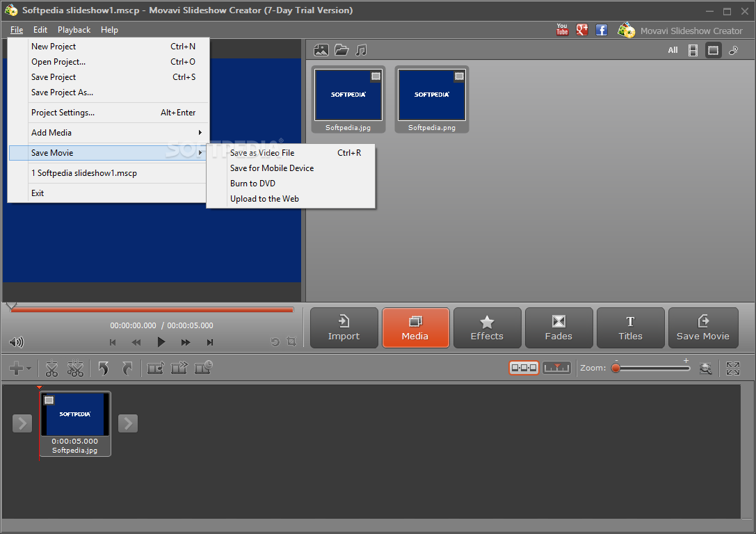
Task: Click the split scissors icon
Action: click(51, 369)
